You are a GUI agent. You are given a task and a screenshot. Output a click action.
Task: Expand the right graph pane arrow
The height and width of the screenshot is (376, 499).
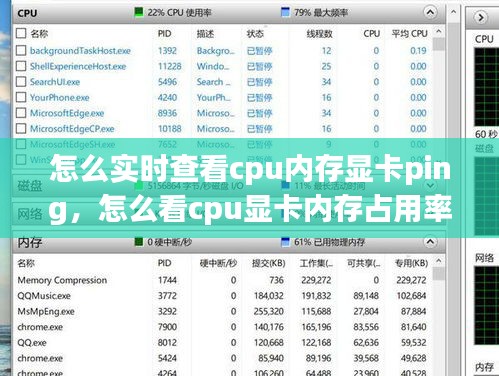coord(481,17)
